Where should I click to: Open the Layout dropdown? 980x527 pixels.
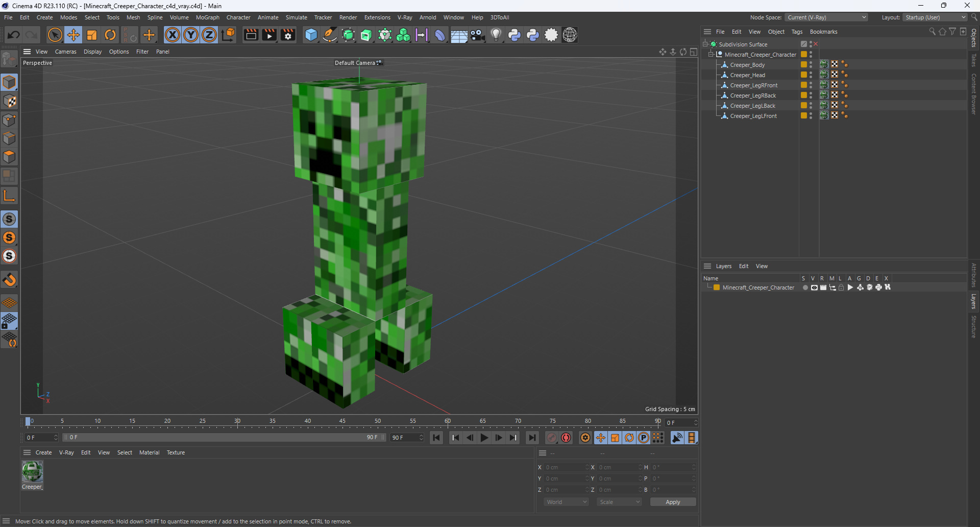(935, 17)
